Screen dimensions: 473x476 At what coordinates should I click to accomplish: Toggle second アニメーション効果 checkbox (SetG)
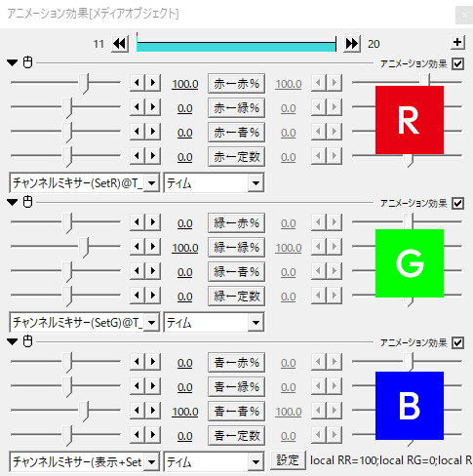click(458, 203)
